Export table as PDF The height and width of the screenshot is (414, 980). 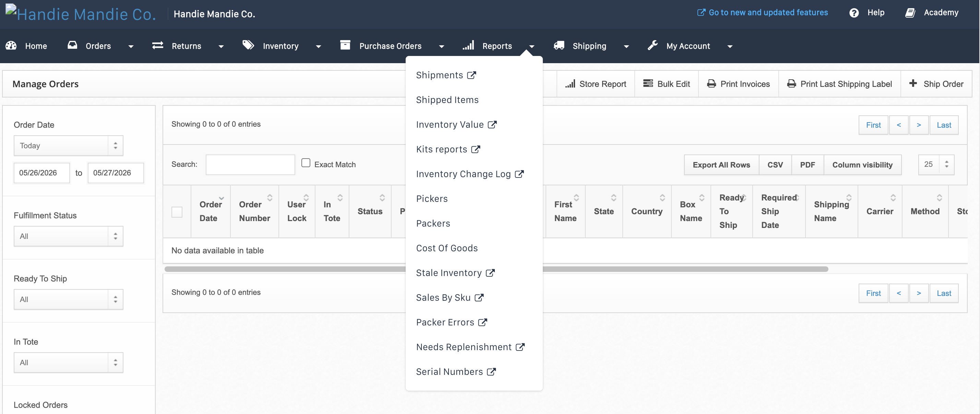pyautogui.click(x=807, y=164)
